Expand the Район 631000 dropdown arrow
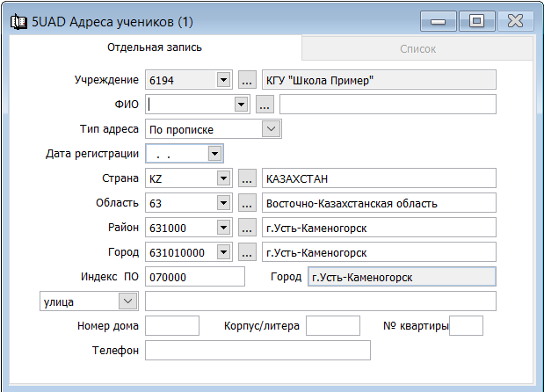The image size is (544, 392). point(224,228)
